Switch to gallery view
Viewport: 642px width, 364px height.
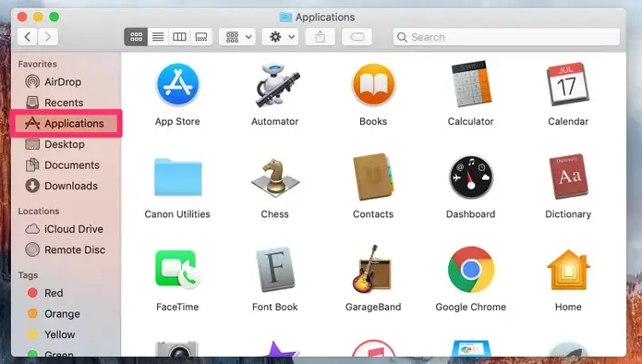pos(201,37)
